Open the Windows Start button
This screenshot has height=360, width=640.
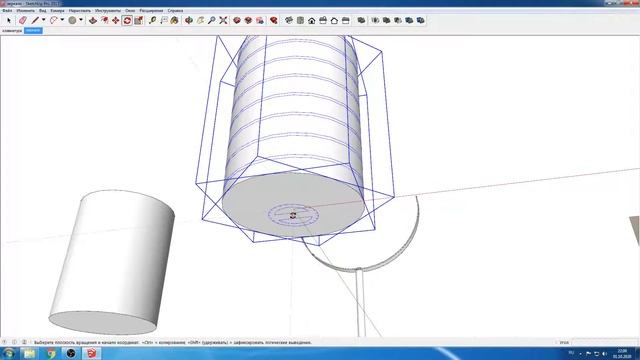coord(8,353)
